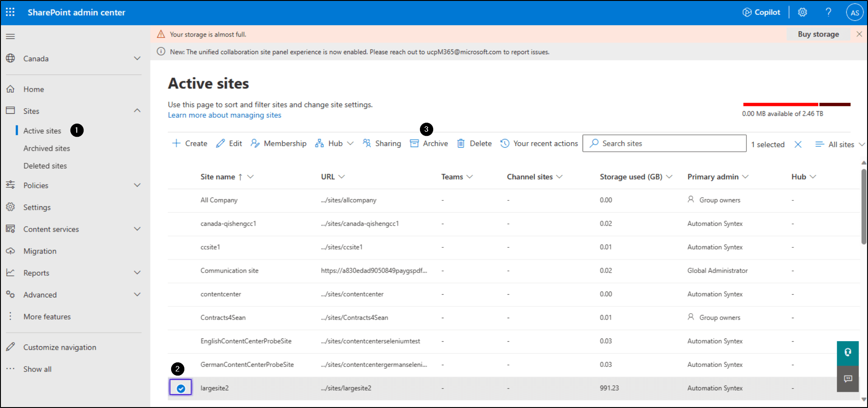Open Membership settings for the site
This screenshot has width=868, height=408.
[x=279, y=143]
